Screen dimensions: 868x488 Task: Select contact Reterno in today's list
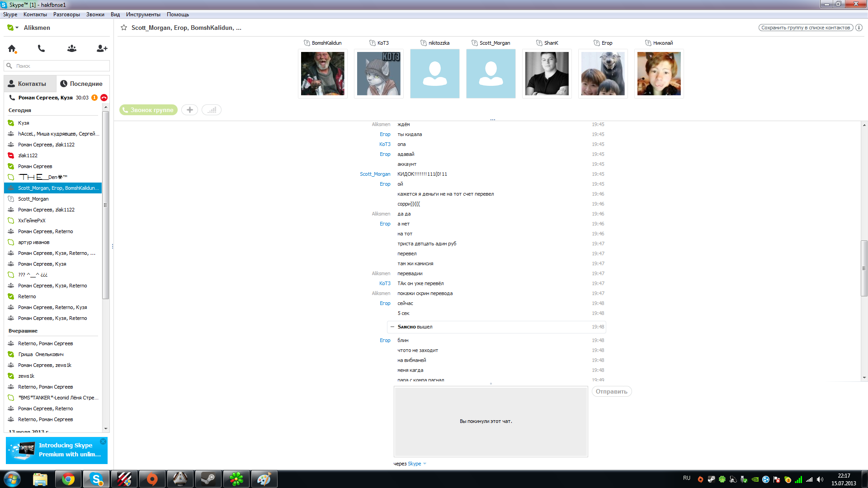click(53, 296)
